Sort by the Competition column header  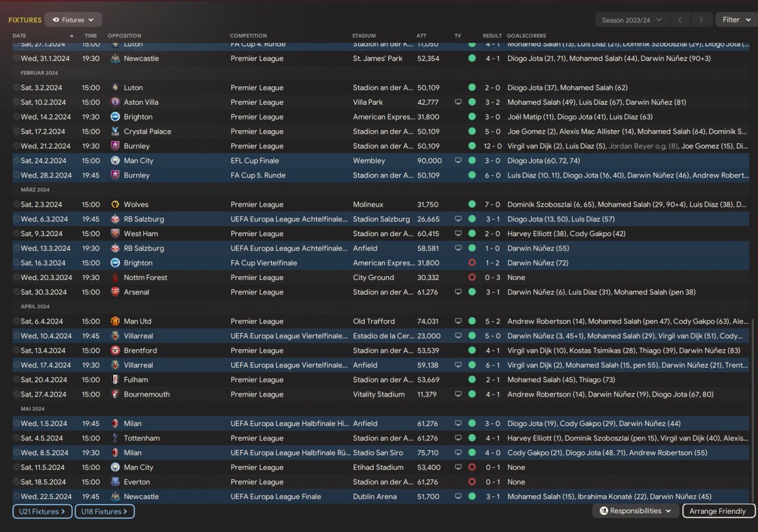tap(248, 36)
